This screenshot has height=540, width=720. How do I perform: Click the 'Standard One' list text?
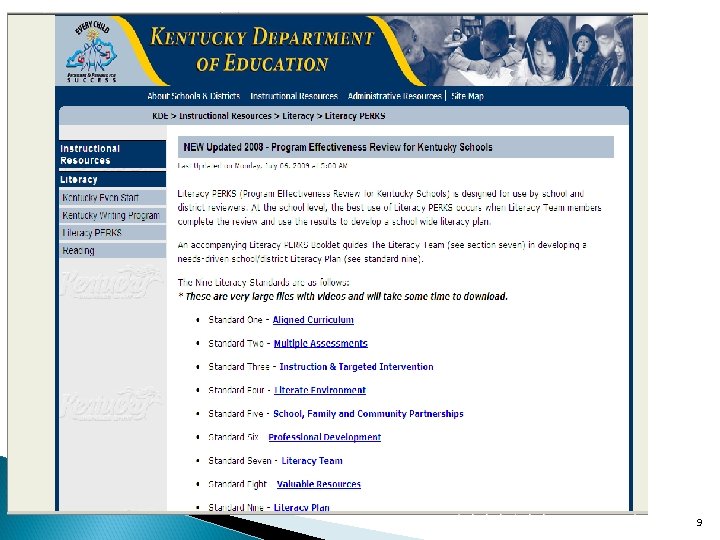235,320
